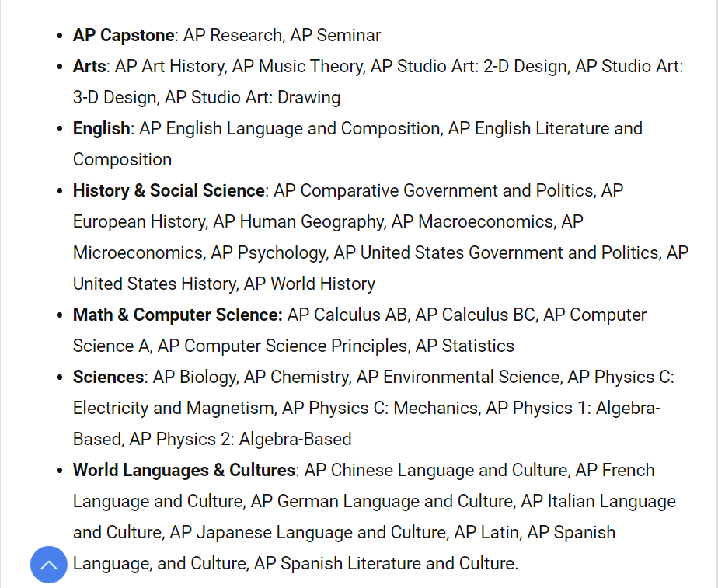Screen dimensions: 718x588
Task: Click the text 'AP Statistics'
Action: click(x=465, y=346)
